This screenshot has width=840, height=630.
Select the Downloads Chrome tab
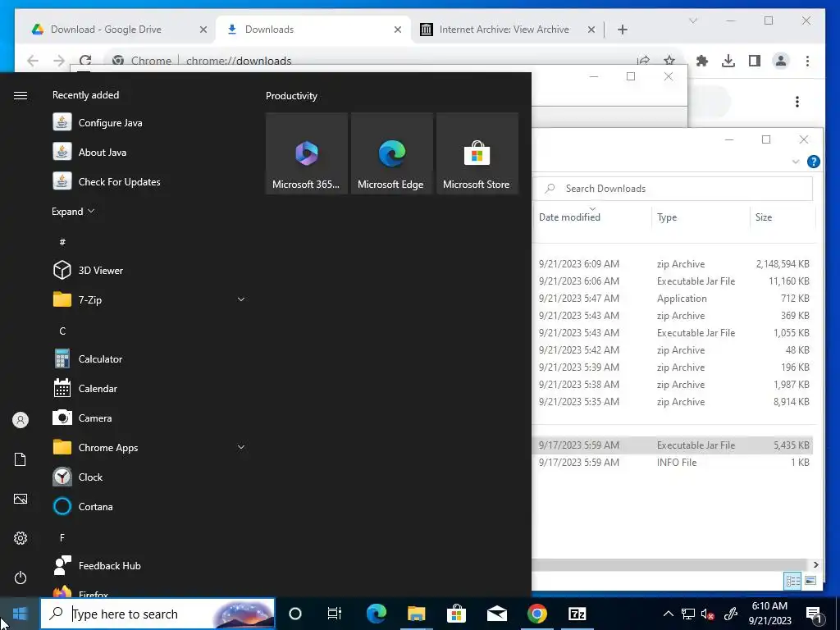313,30
